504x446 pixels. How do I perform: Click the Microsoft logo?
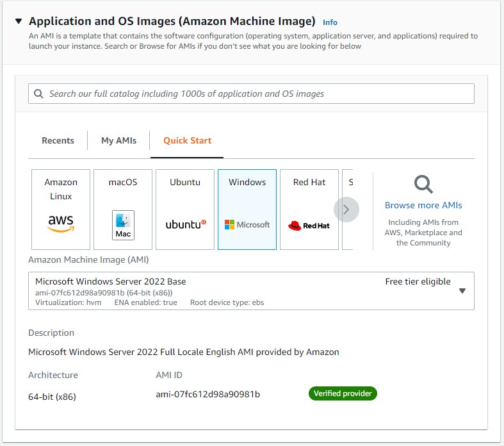click(247, 224)
